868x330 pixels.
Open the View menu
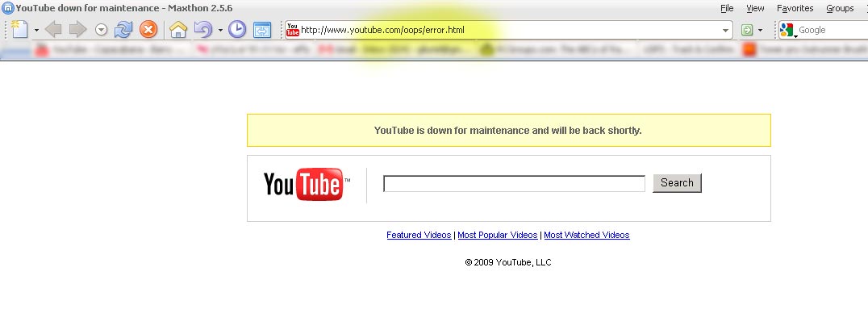click(755, 8)
